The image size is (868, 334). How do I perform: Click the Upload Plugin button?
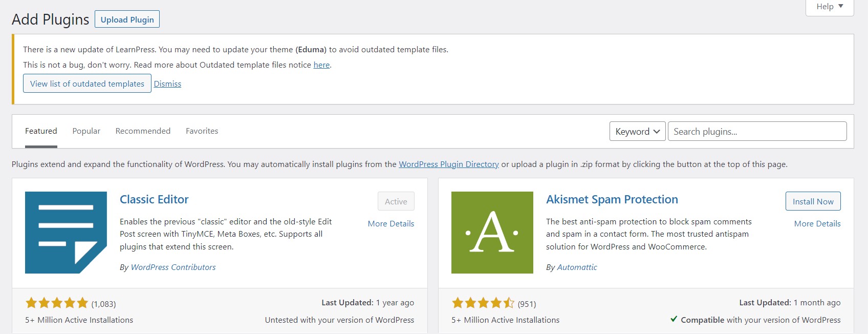click(x=127, y=19)
